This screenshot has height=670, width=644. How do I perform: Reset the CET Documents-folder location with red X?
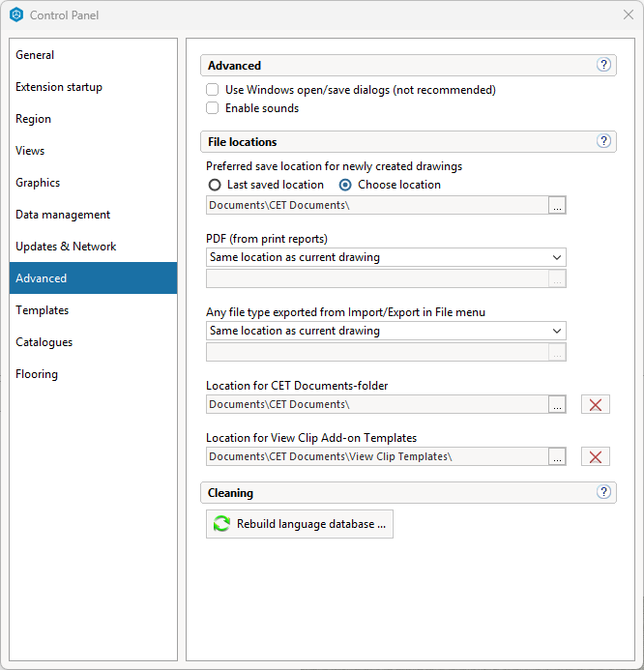[595, 404]
